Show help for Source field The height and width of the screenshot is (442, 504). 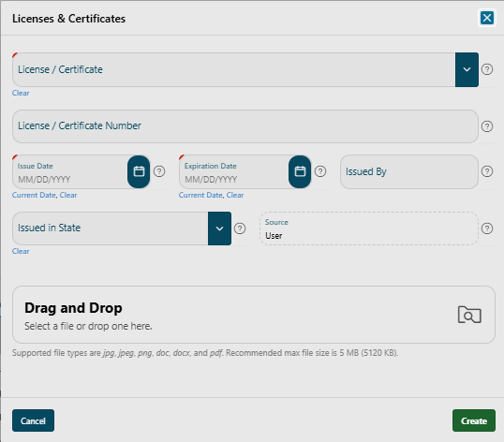[x=486, y=228]
